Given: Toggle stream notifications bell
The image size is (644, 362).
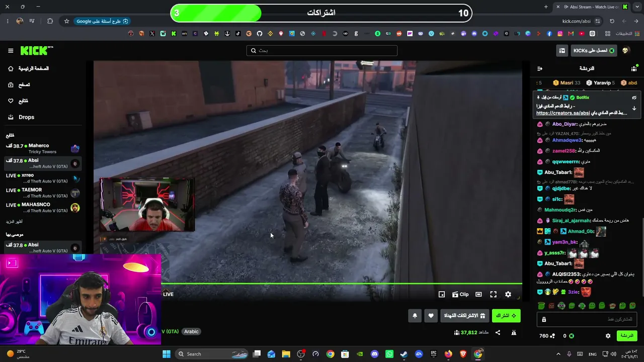Looking at the screenshot, I should [415, 316].
